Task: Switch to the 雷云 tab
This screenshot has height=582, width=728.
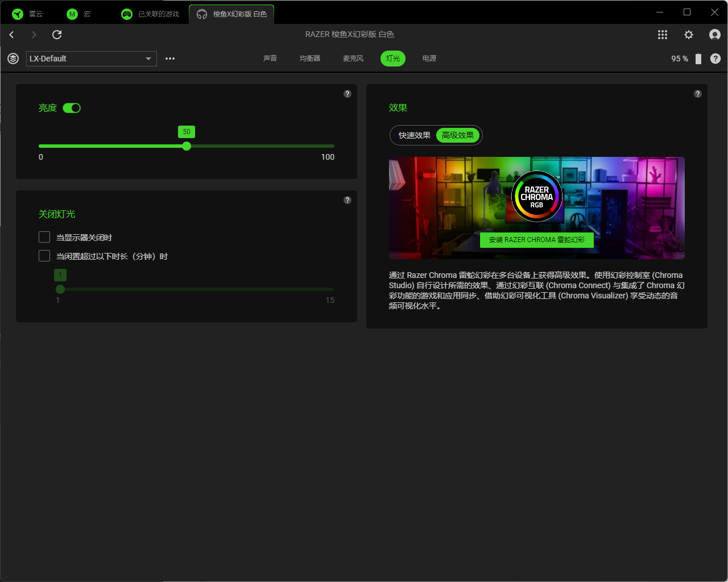Action: point(28,14)
